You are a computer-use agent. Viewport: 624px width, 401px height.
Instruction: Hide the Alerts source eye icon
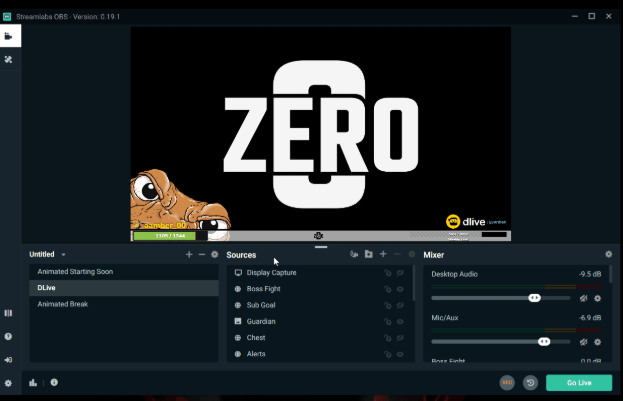click(400, 354)
